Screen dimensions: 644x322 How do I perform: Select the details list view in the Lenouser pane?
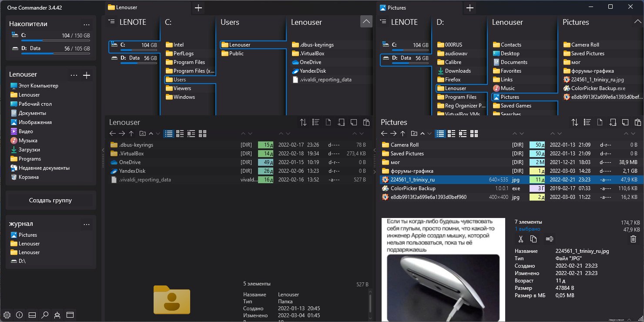[x=168, y=134]
